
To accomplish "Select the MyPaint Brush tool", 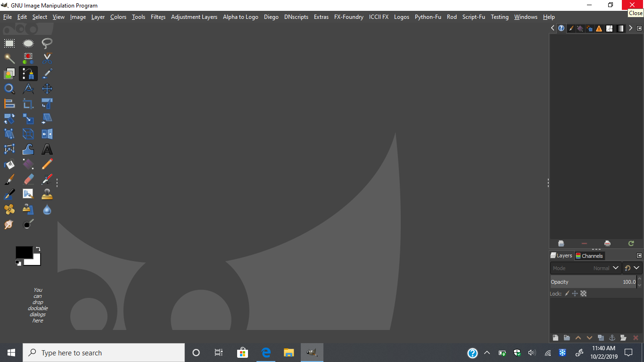I will pyautogui.click(x=28, y=194).
